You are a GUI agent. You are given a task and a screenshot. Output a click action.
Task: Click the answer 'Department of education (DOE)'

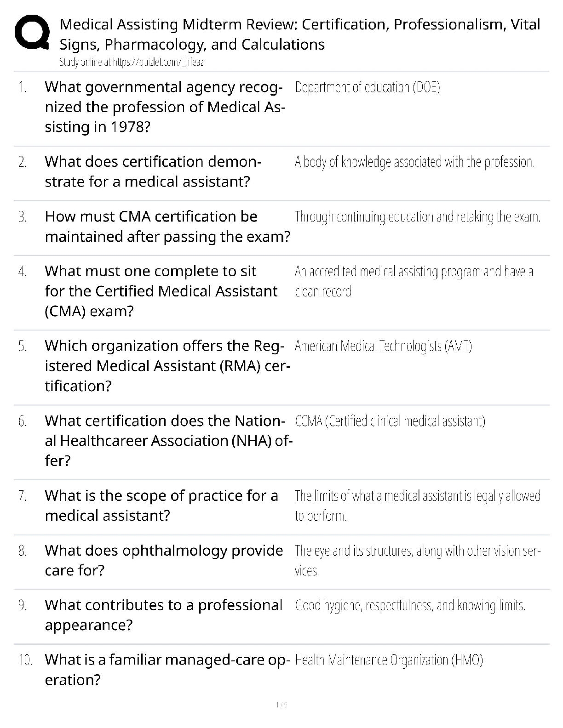coord(367,87)
